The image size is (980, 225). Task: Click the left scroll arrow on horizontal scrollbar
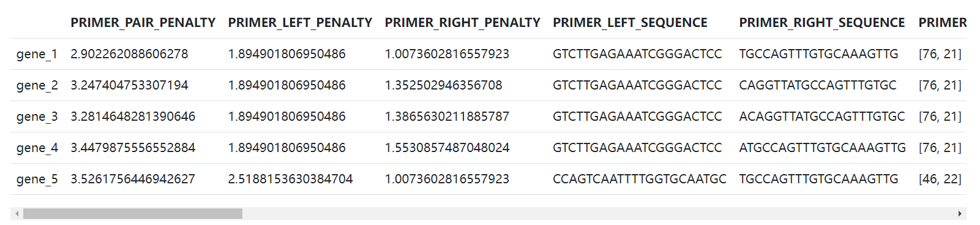pos(17,214)
